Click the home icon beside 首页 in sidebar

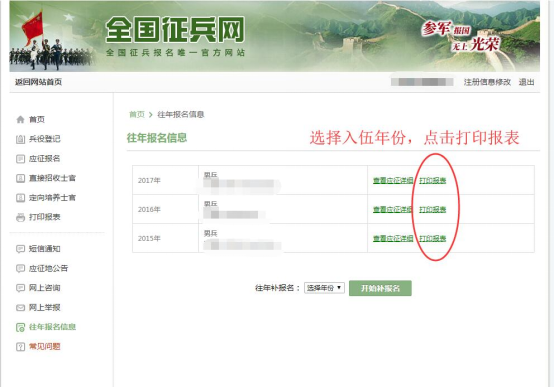(x=20, y=119)
